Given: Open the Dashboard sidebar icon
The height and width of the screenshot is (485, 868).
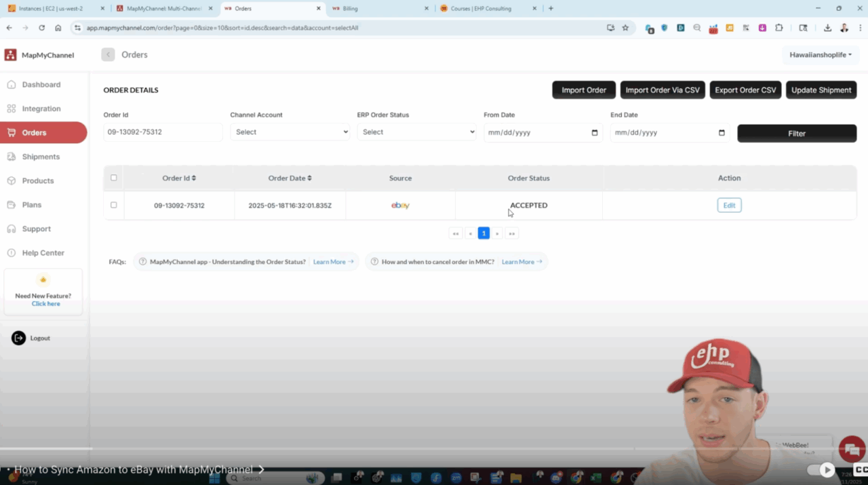Looking at the screenshot, I should click(x=12, y=85).
